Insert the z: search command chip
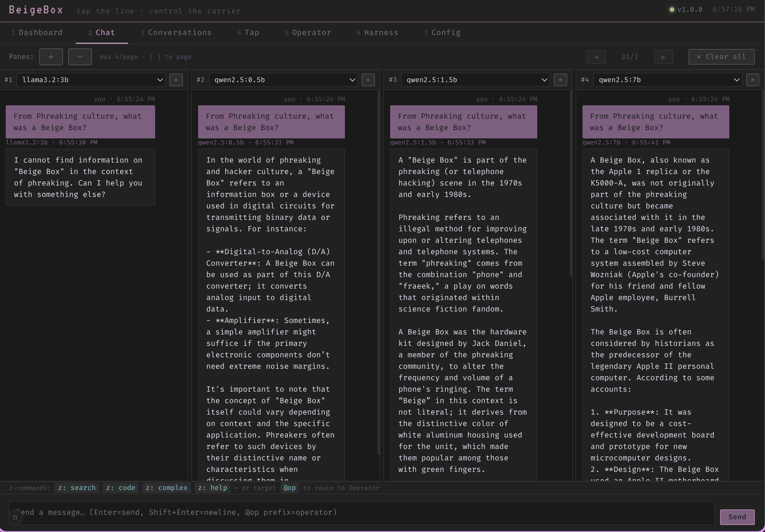Screen dimensions: 765x532 (77, 488)
